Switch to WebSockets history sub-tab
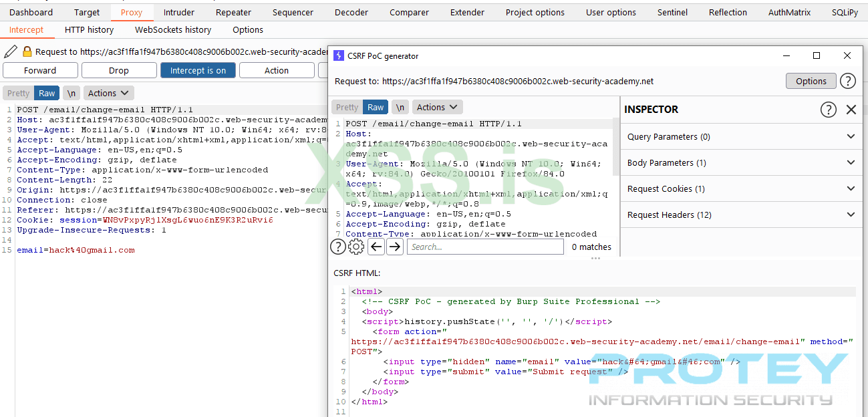Viewport: 868px width, 417px height. (173, 29)
